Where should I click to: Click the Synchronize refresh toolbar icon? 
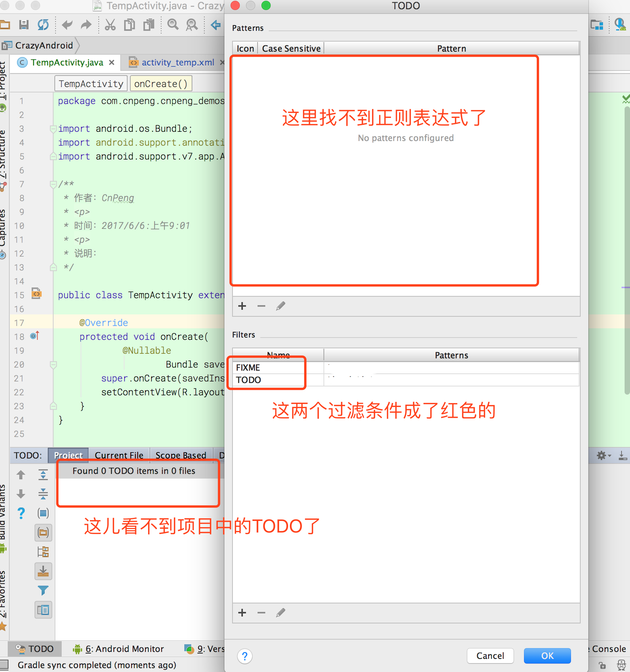pos(43,25)
